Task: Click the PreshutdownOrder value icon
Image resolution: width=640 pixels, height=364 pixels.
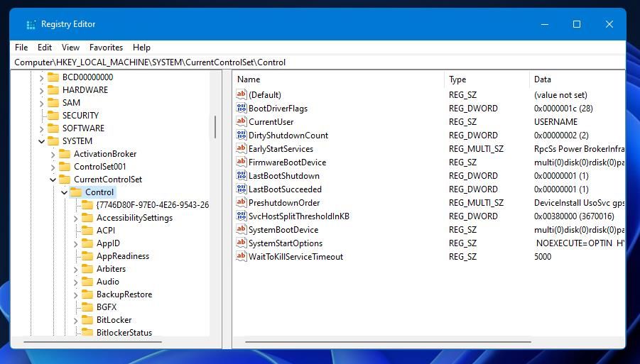Action: tap(242, 202)
